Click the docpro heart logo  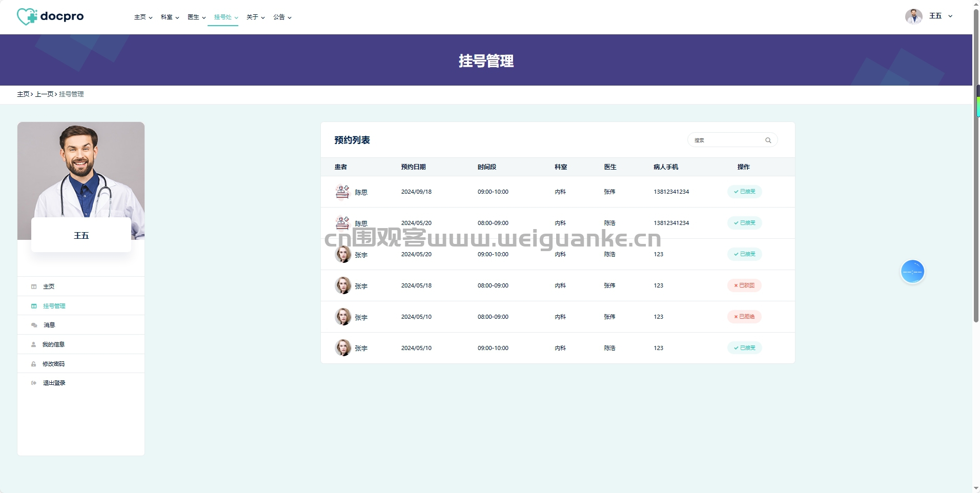pyautogui.click(x=27, y=16)
